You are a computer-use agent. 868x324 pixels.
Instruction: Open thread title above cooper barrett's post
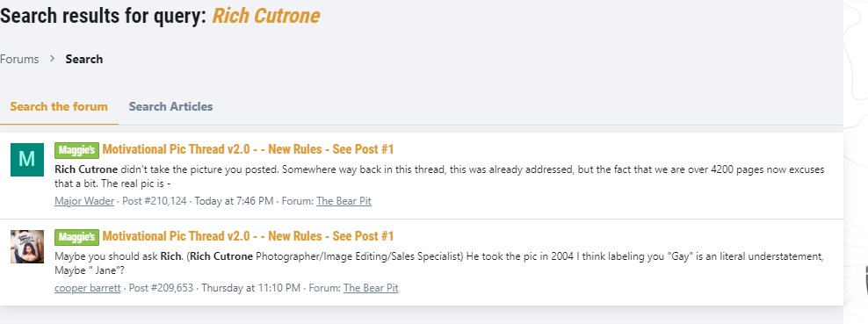pos(248,237)
